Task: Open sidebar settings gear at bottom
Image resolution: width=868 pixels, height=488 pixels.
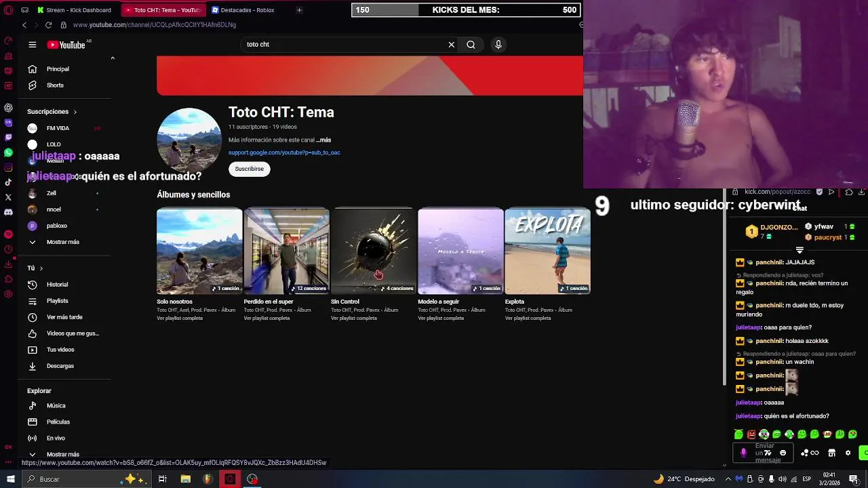Action: coord(8,294)
